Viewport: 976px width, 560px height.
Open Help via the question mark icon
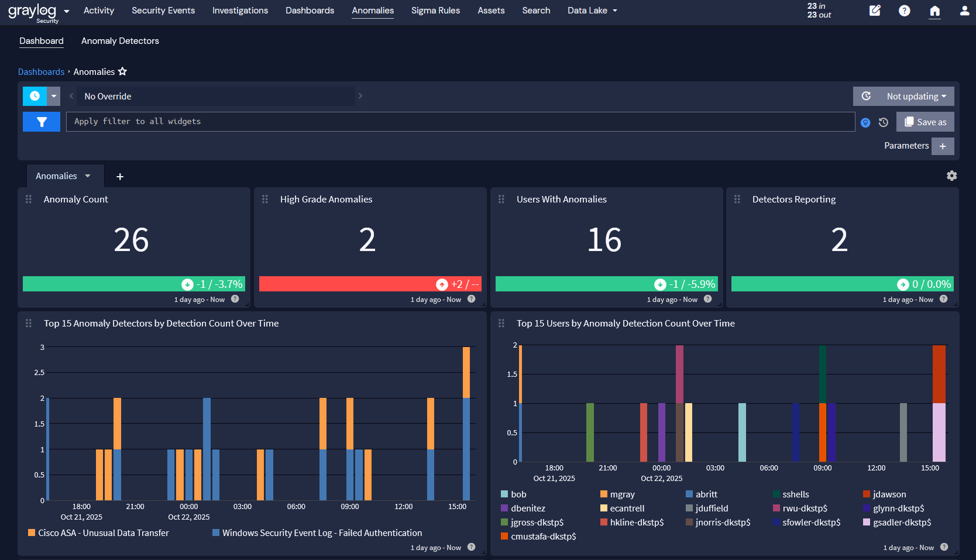click(x=904, y=11)
